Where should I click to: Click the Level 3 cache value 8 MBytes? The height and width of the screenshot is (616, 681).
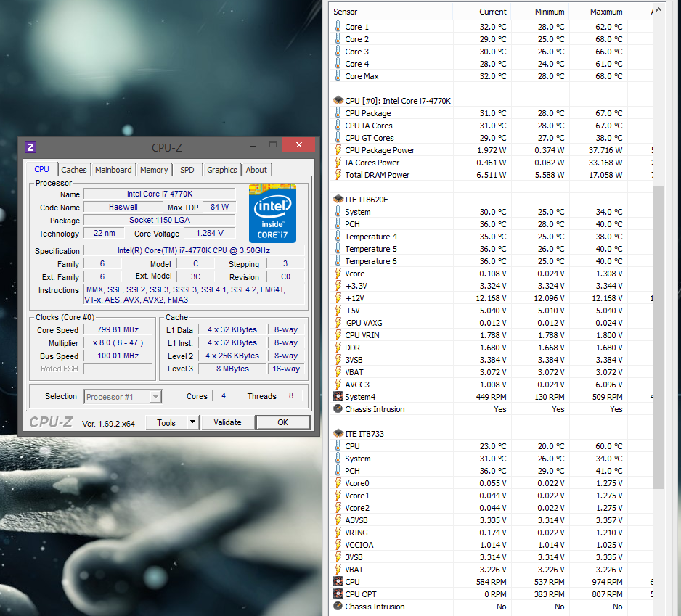point(232,369)
